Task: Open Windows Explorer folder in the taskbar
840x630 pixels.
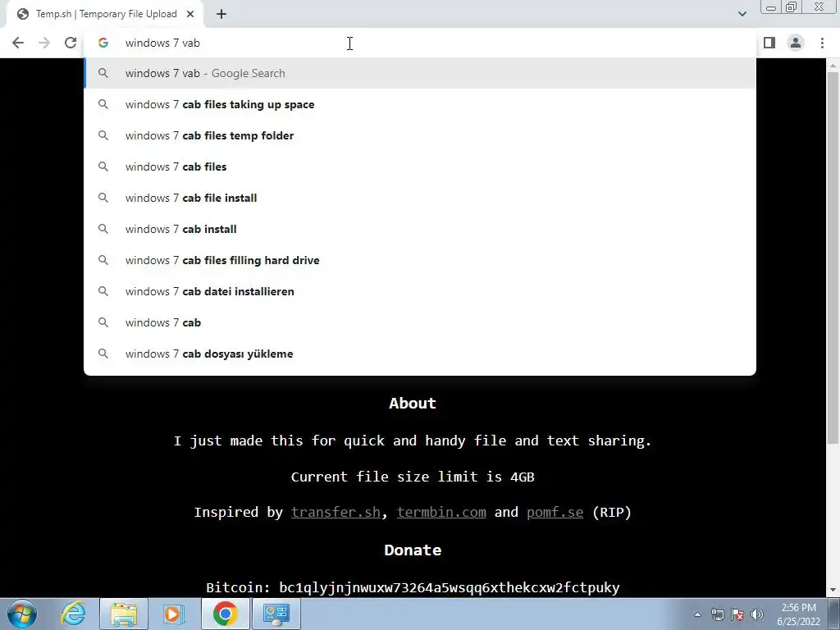Action: 124,614
